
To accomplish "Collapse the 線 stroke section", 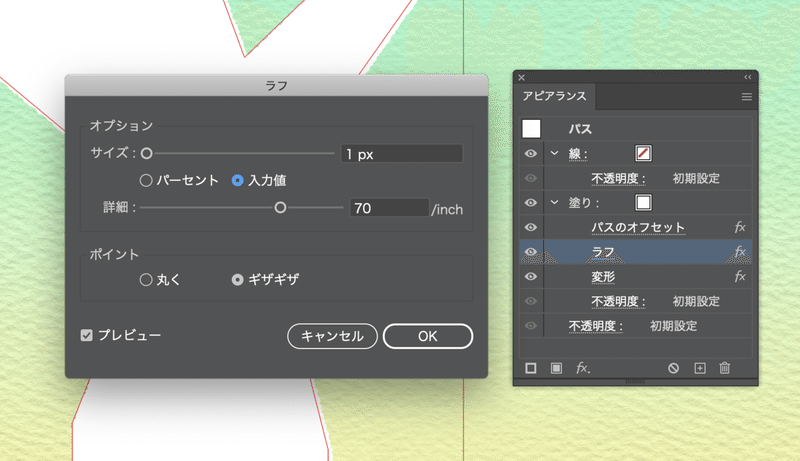I will point(555,153).
